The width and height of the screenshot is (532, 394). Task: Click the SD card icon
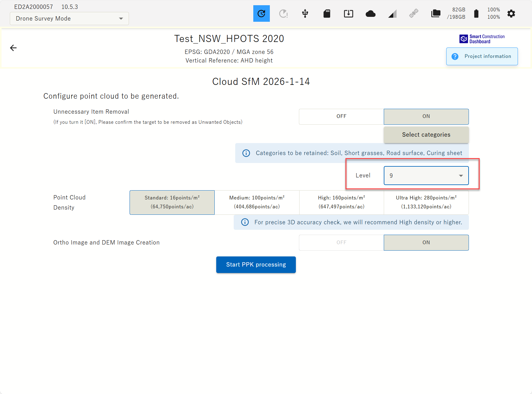(x=327, y=13)
